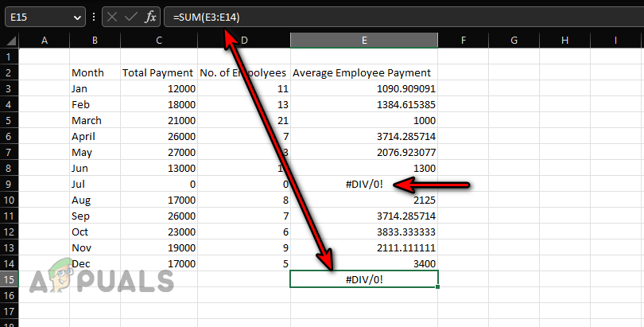Screen dimensions: 644x327
Task: Click the employees cell "8" for Aug
Action: (x=244, y=200)
